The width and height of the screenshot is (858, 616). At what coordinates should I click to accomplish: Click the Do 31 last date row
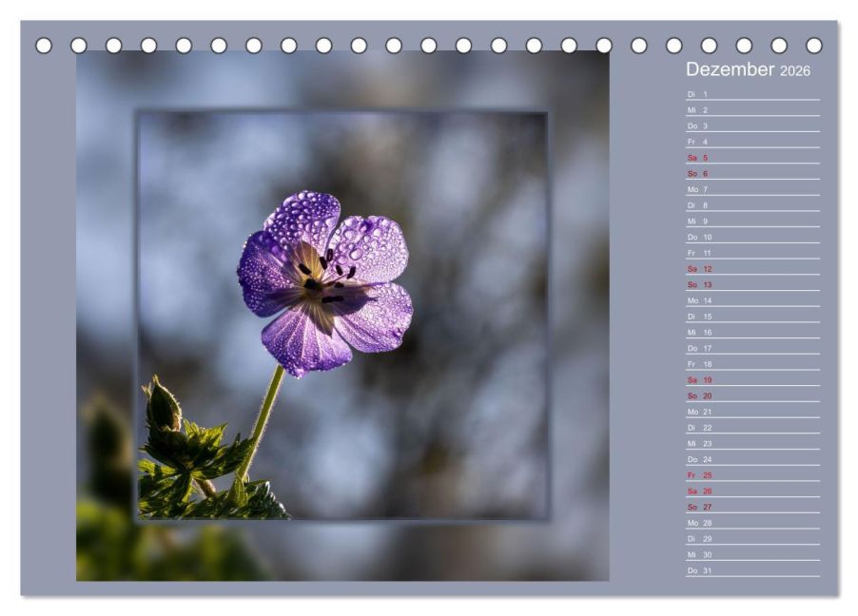[751, 570]
